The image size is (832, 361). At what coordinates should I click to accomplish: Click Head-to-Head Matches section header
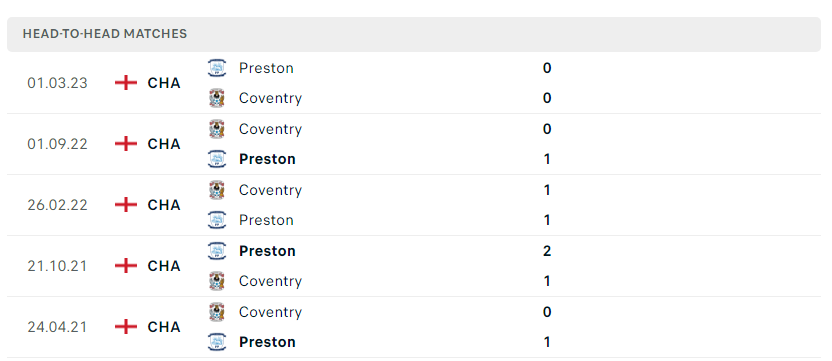[414, 34]
